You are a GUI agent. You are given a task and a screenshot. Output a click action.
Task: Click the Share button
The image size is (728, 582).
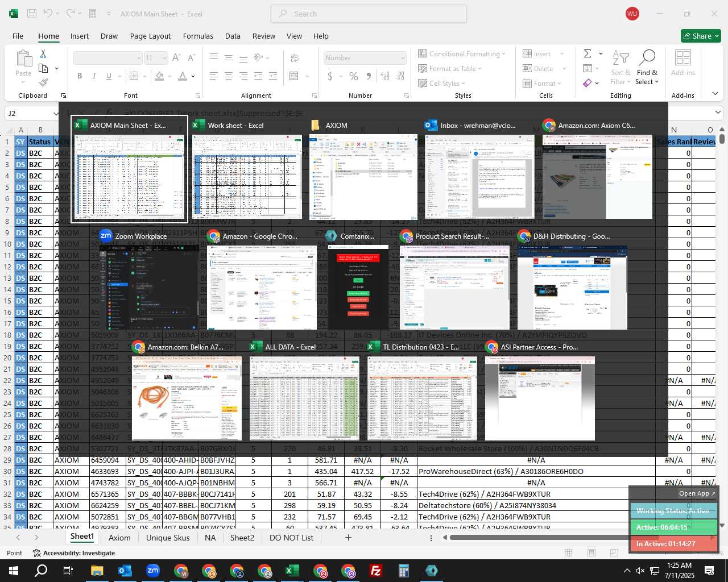[701, 36]
